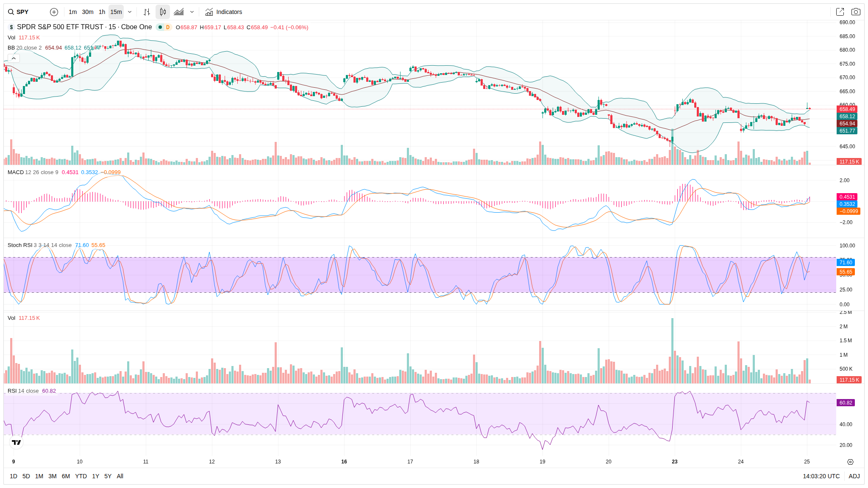This screenshot has width=868, height=488.
Task: Select the Area chart style icon
Action: point(179,12)
